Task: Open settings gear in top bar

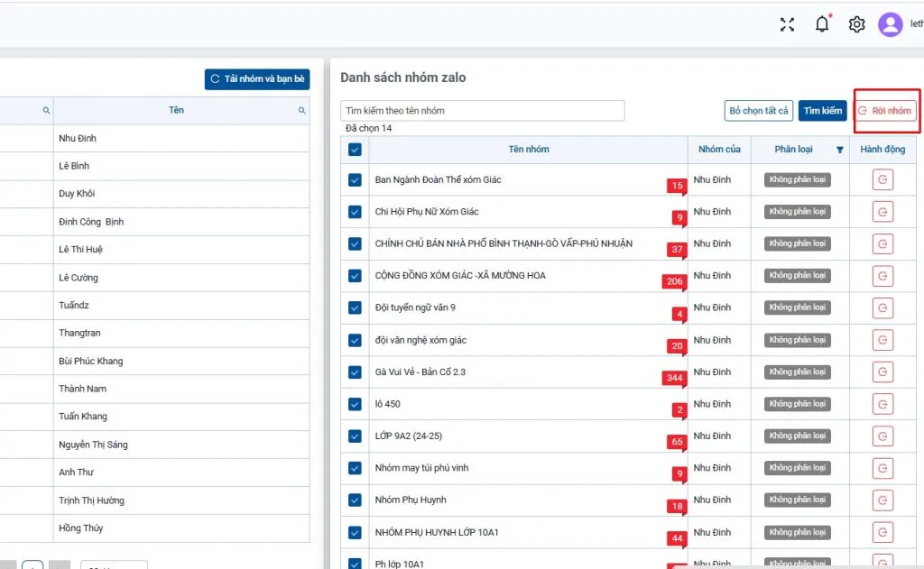Action: click(x=856, y=24)
